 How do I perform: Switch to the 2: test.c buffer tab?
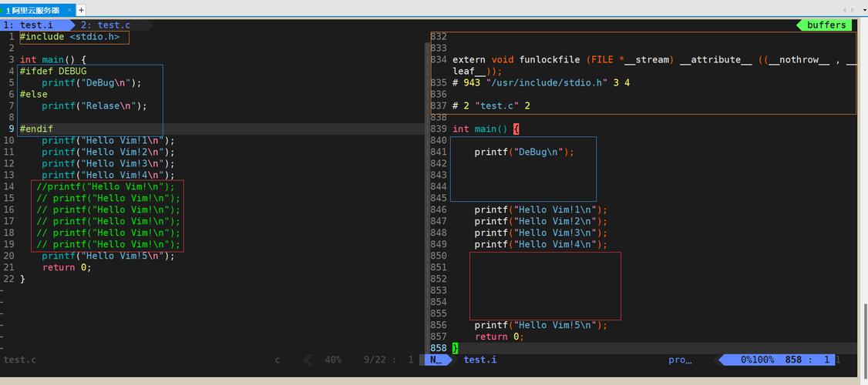pos(105,25)
